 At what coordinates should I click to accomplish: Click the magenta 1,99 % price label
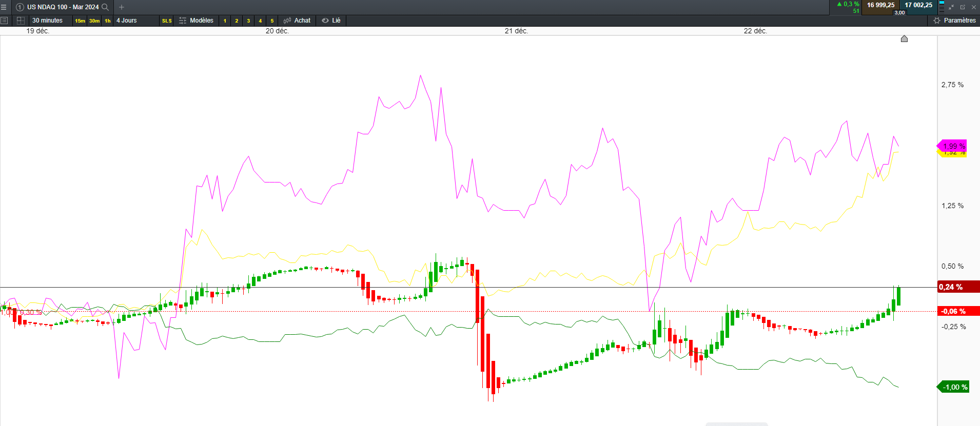(953, 146)
